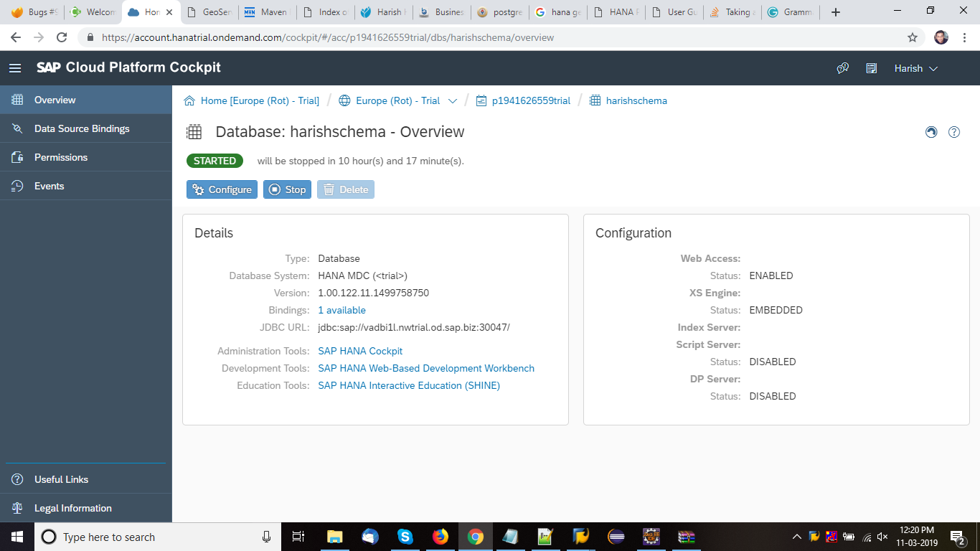Click the STARTED status badge
The height and width of the screenshot is (551, 980).
coord(215,161)
